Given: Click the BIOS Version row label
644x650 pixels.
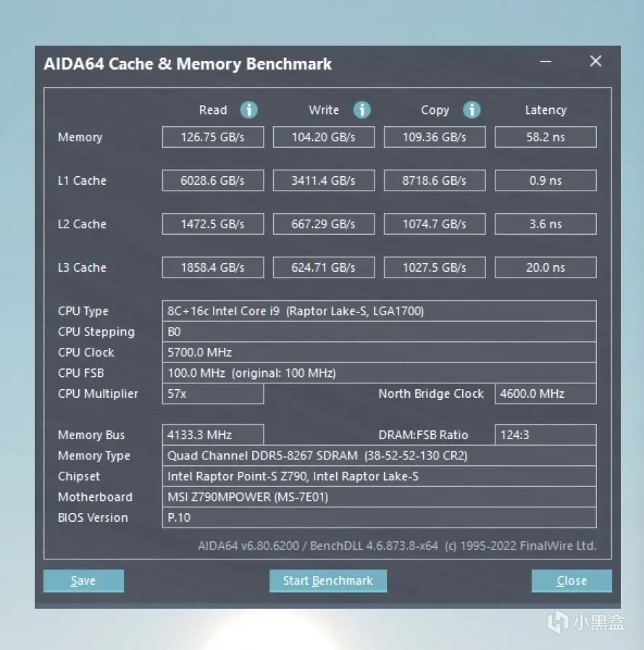Looking at the screenshot, I should point(93,518).
